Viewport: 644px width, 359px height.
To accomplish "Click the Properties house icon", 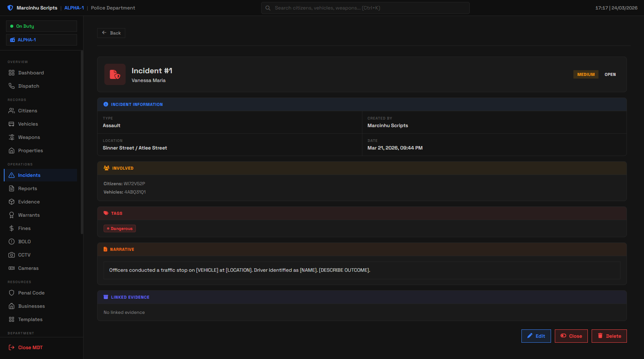I will point(11,151).
